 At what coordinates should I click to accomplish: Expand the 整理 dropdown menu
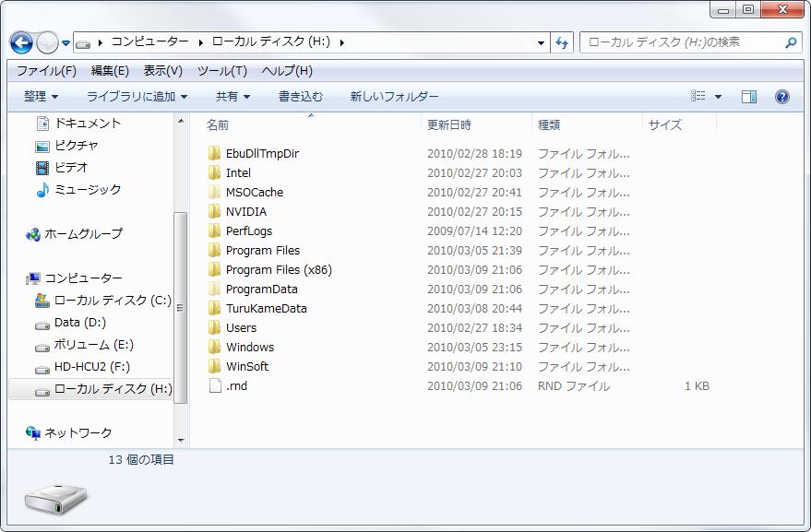tap(41, 97)
